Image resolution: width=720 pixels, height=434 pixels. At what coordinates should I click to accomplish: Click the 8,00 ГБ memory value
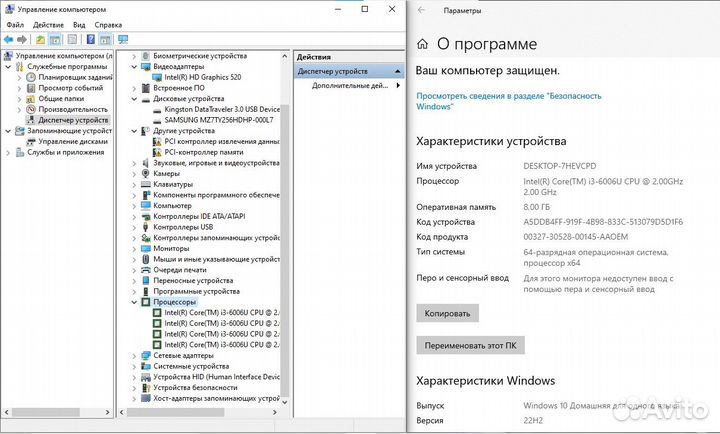(536, 207)
